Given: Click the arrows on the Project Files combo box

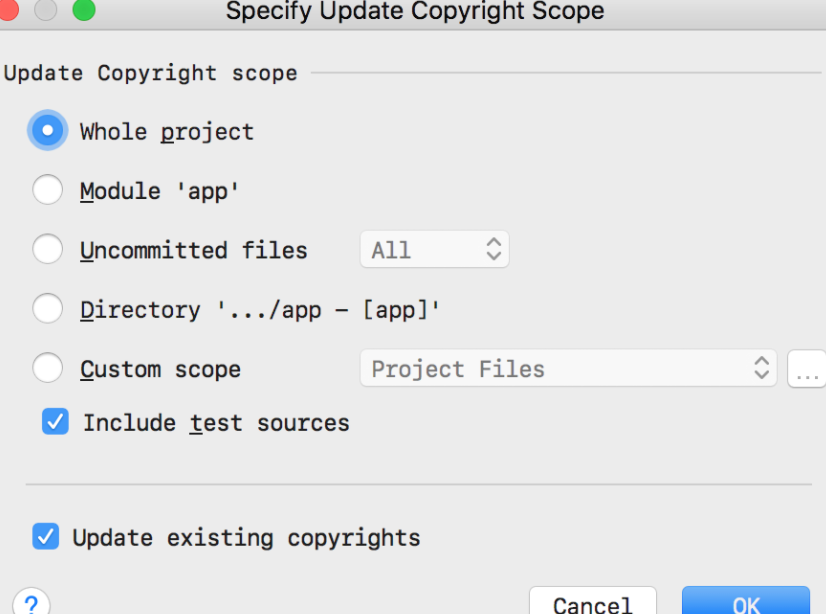Looking at the screenshot, I should [762, 368].
